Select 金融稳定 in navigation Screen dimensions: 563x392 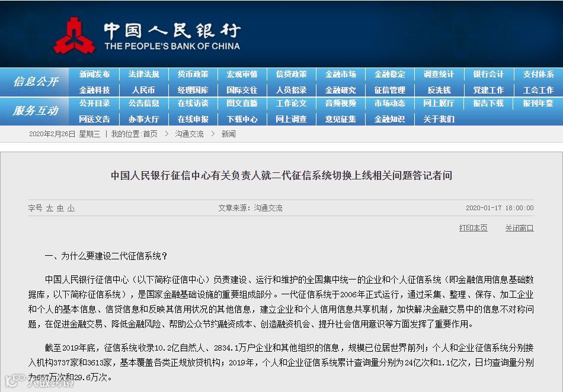tap(389, 74)
